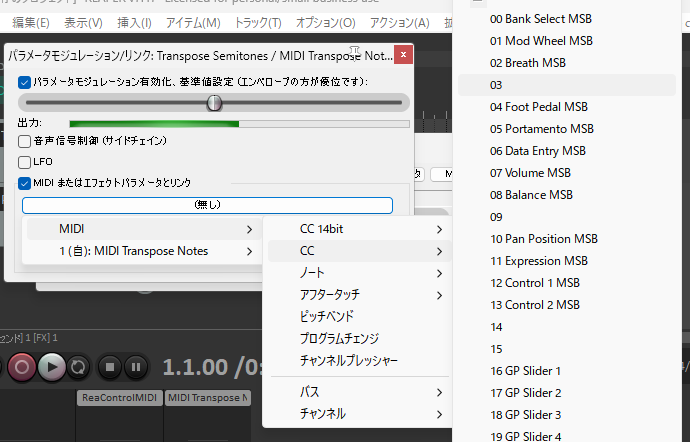Enable the sidechain audio control checkbox
Image resolution: width=690 pixels, height=442 pixels.
click(x=25, y=141)
